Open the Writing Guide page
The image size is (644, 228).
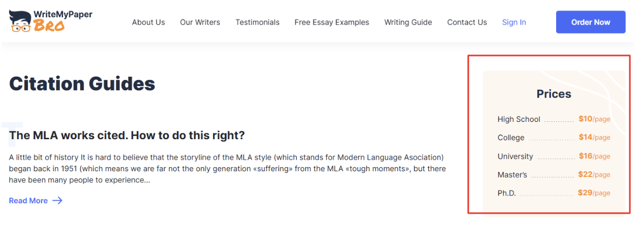tap(408, 22)
